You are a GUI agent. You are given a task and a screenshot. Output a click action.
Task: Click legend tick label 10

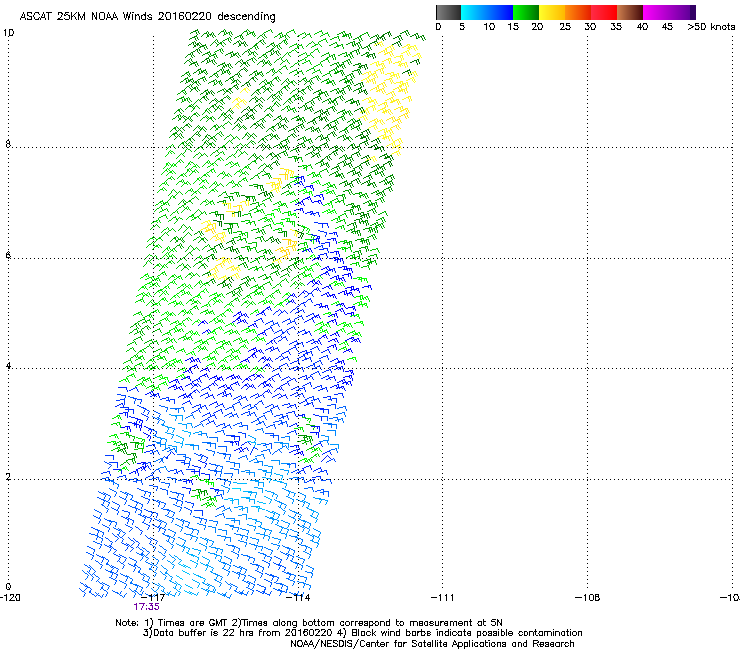click(x=489, y=26)
